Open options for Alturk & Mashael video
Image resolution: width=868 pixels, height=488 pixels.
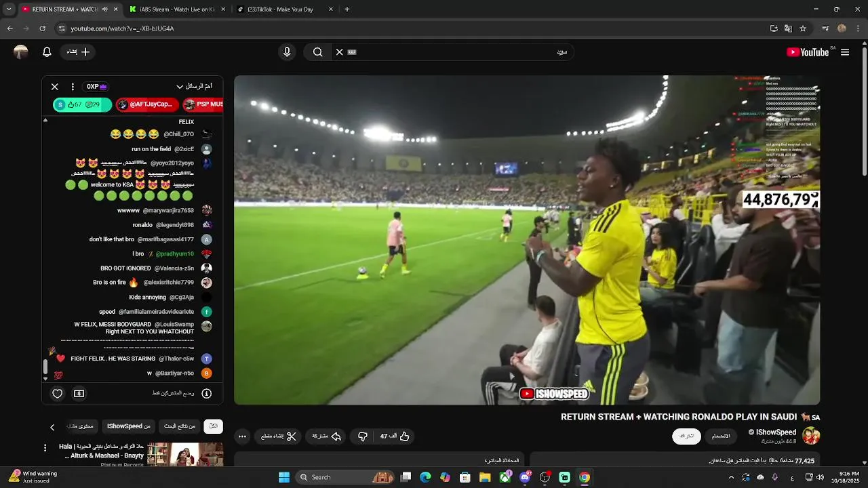click(x=45, y=448)
